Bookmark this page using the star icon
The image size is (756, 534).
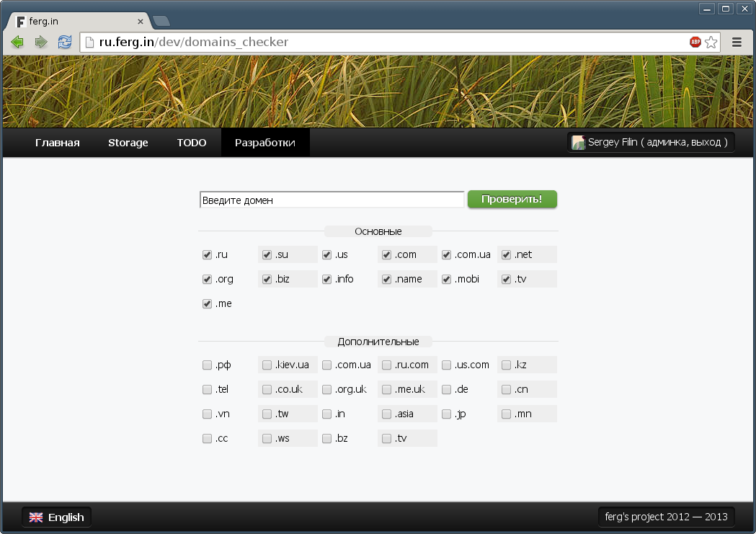(711, 42)
